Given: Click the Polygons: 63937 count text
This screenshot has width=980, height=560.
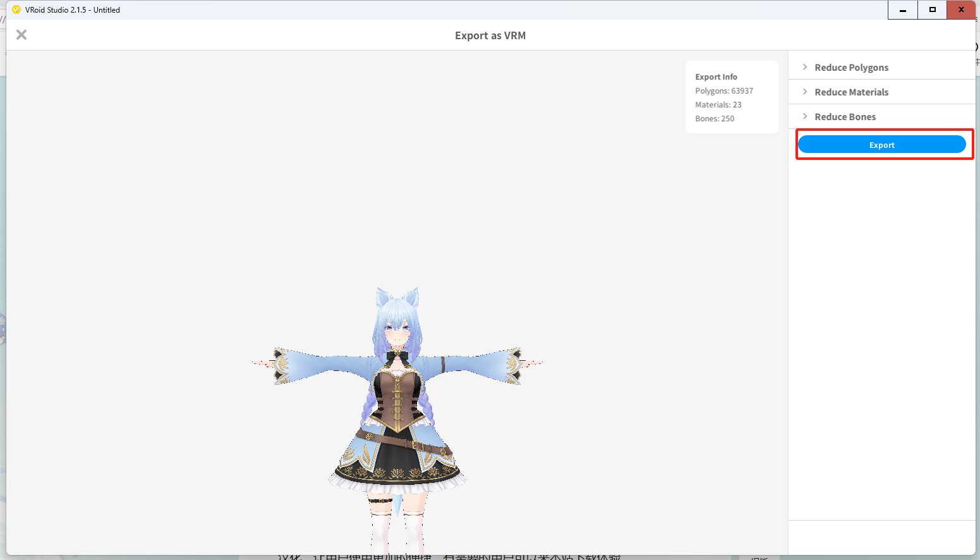Looking at the screenshot, I should point(724,91).
